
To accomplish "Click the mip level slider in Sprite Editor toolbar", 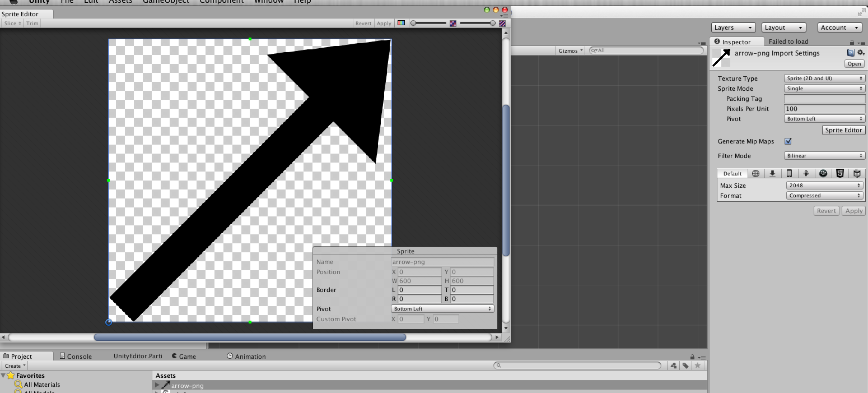I will coord(478,24).
